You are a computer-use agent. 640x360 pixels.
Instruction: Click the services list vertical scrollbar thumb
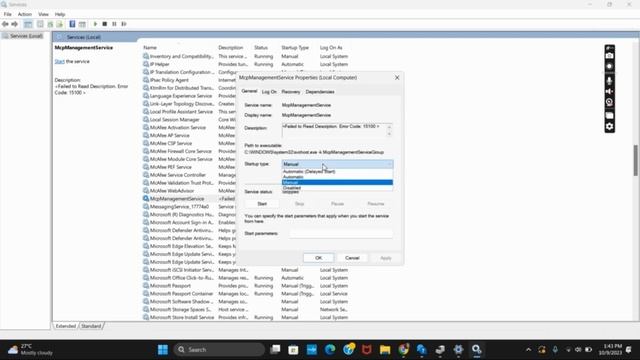click(x=636, y=160)
